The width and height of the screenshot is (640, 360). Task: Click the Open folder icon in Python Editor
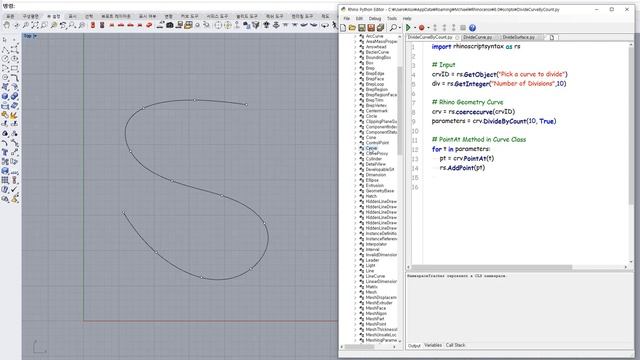coord(352,28)
